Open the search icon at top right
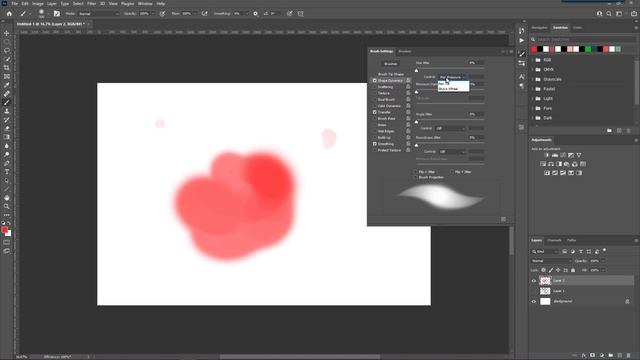Viewport: 640px width, 360px height. pos(609,13)
